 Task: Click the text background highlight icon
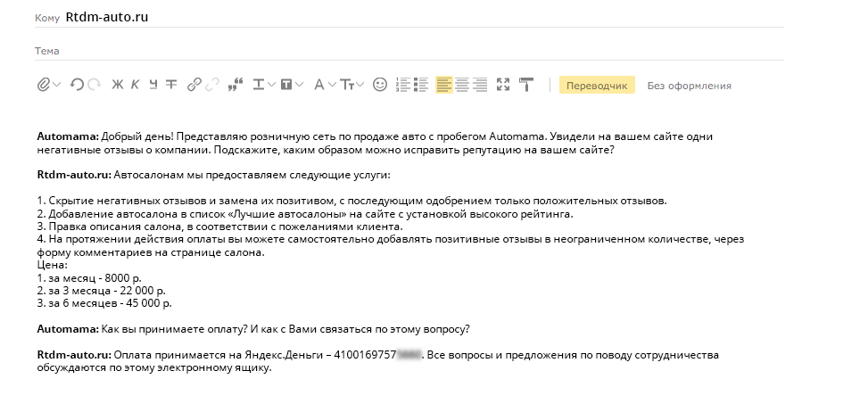coord(286,85)
